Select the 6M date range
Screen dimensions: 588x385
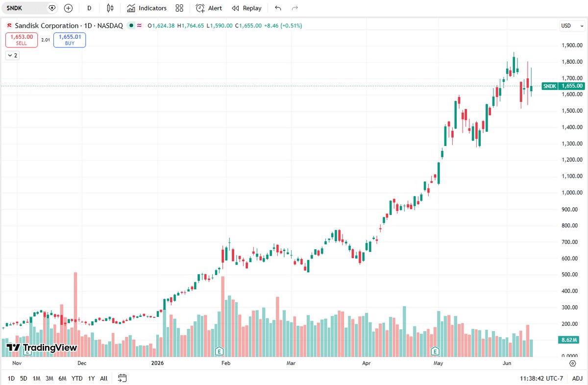tap(62, 378)
